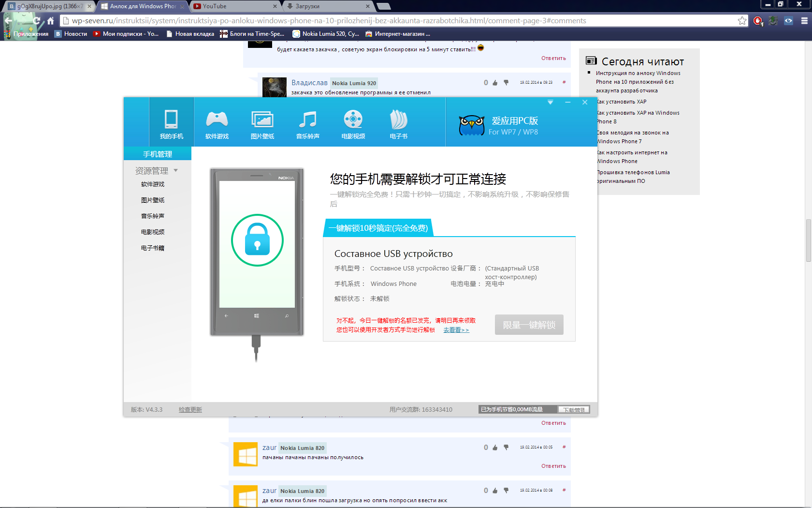Switch to the Загрузки browser tab

327,6
